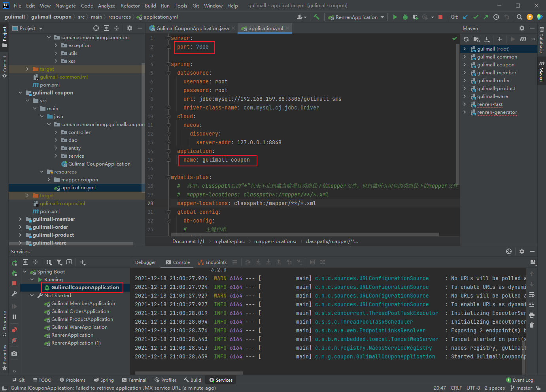Toggle Scroll to End of console
Viewport: 546px width, 392px height.
tap(532, 305)
